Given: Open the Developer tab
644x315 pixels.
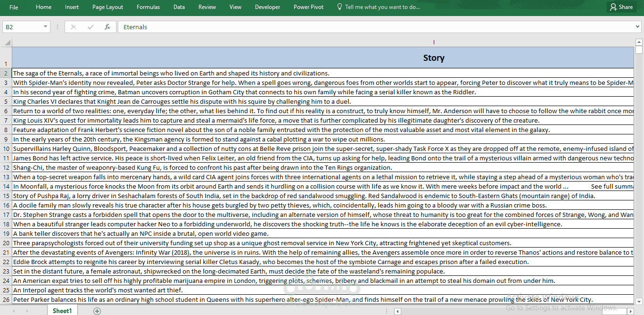Looking at the screenshot, I should (267, 7).
